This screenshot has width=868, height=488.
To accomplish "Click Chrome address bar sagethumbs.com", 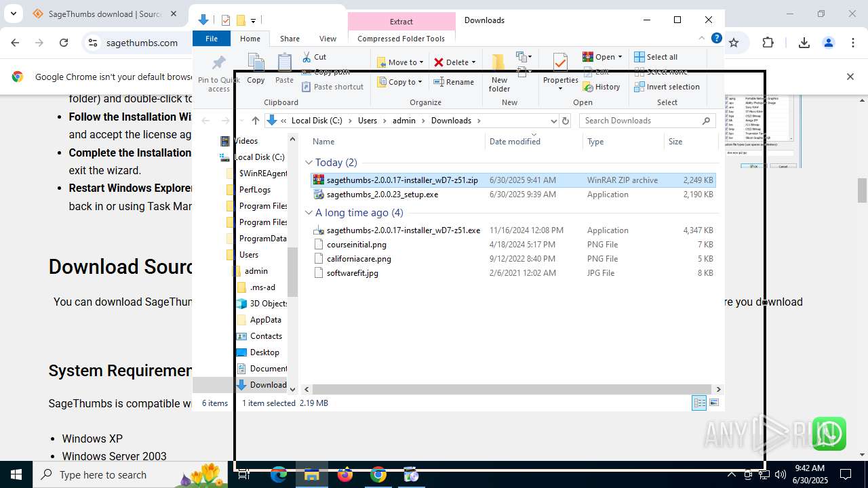I will 142,43.
